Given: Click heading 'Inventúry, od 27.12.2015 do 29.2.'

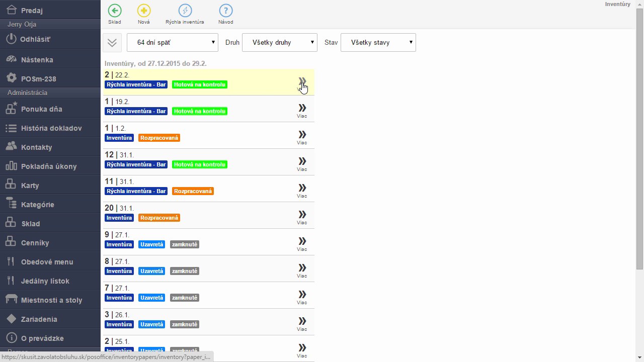Looking at the screenshot, I should tap(155, 64).
